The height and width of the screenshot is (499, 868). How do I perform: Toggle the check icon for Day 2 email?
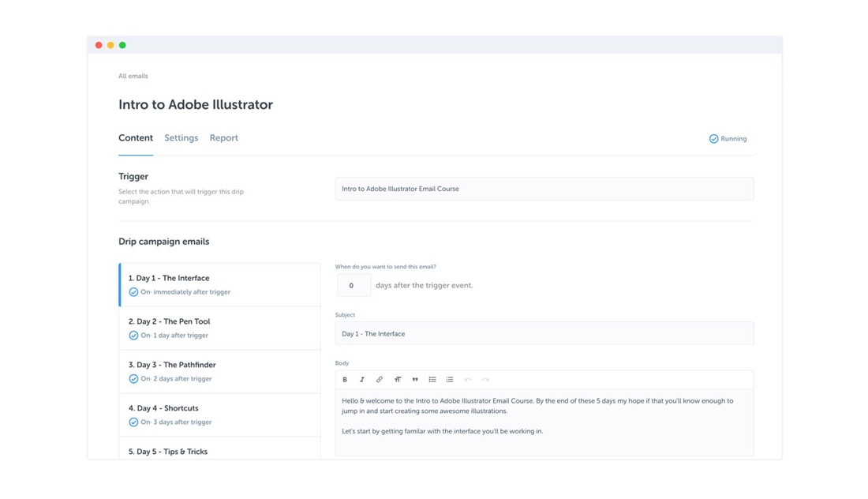(133, 335)
